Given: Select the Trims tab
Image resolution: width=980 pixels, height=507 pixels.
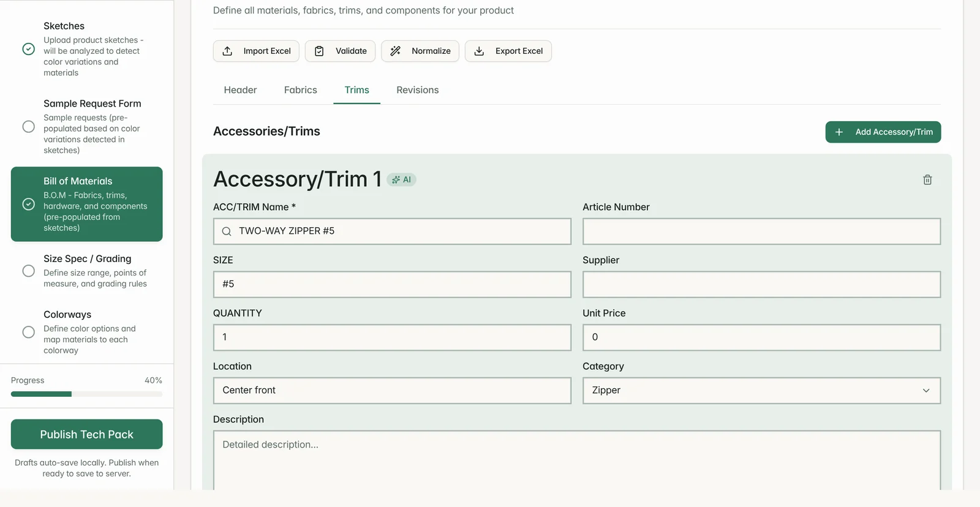Looking at the screenshot, I should coord(356,90).
